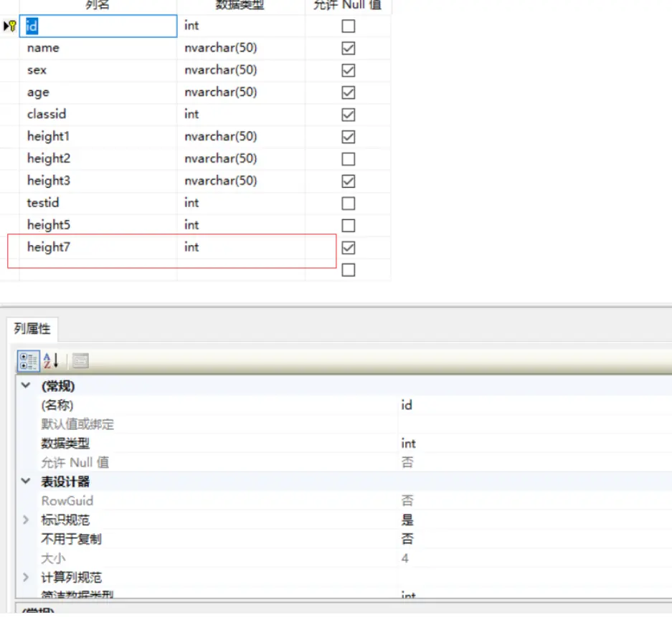Select the testid column name cell
Image resolution: width=672 pixels, height=617 pixels.
tap(98, 203)
